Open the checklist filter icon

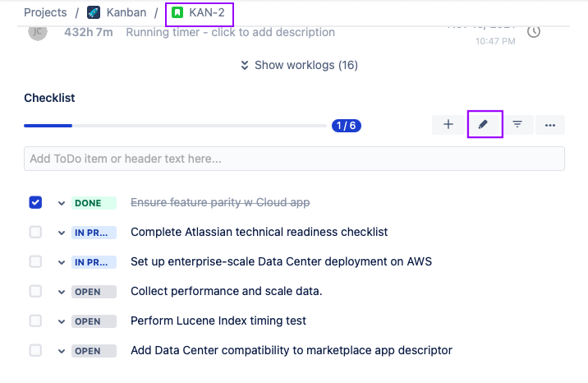click(517, 124)
